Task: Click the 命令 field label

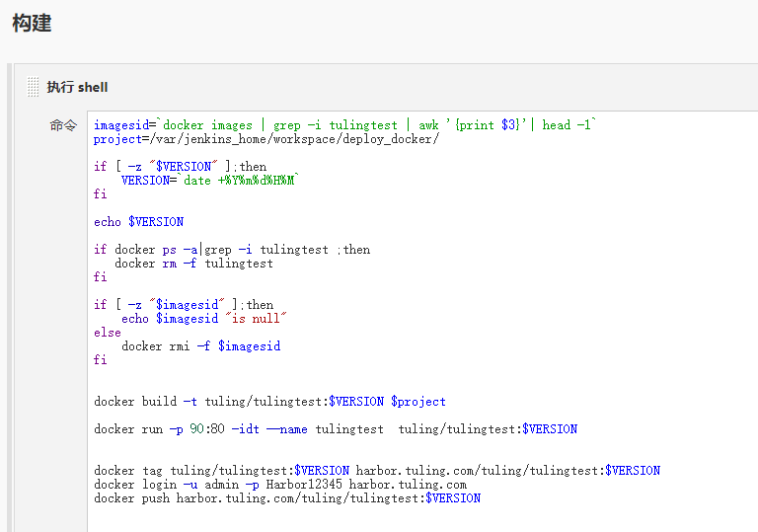Action: pos(63,125)
